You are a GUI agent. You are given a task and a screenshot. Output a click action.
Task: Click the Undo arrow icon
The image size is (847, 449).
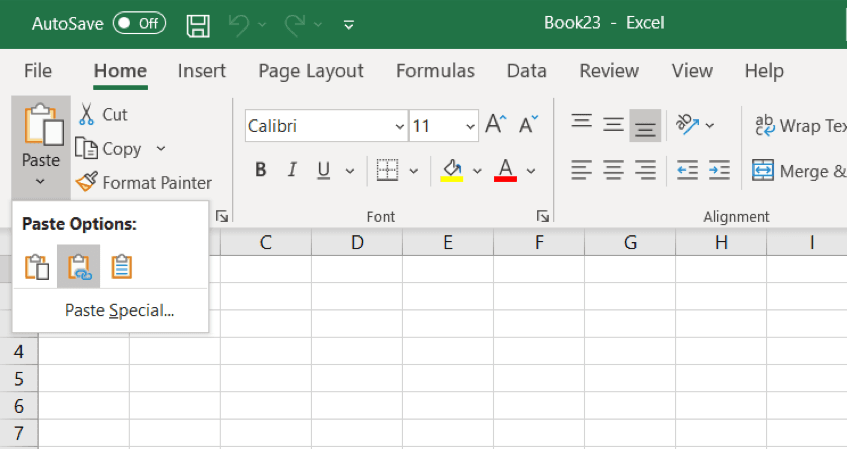coord(238,25)
